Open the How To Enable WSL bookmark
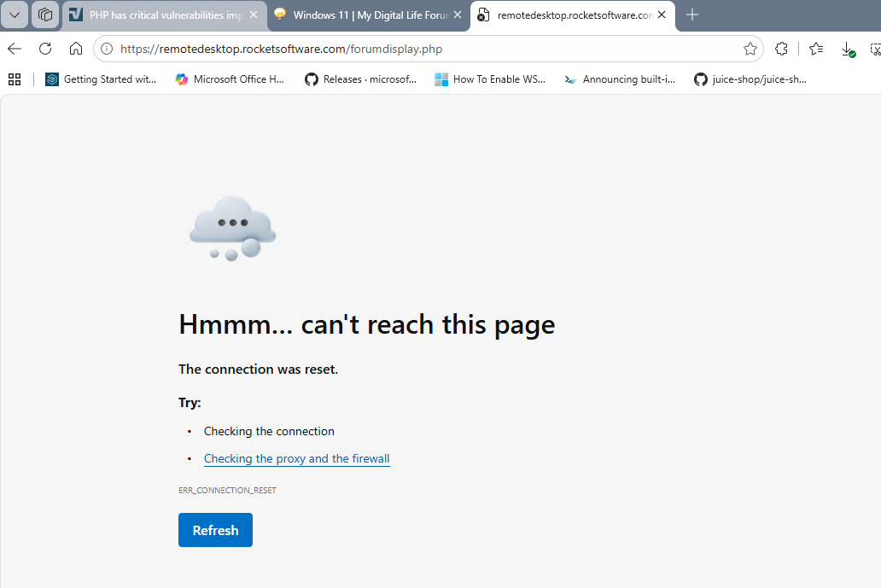The height and width of the screenshot is (588, 881). point(491,79)
